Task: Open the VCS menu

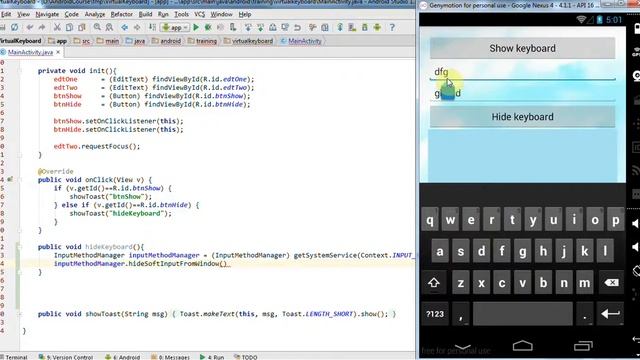Action: tap(200, 14)
